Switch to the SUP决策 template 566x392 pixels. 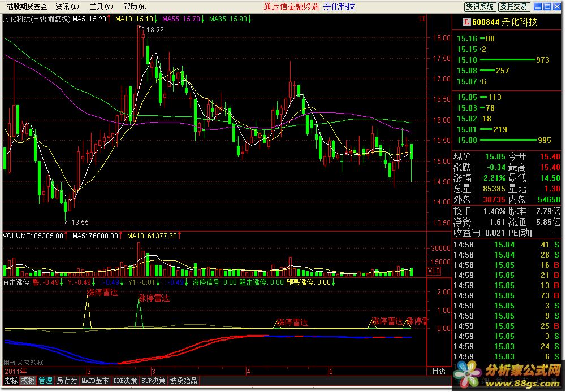(153, 381)
